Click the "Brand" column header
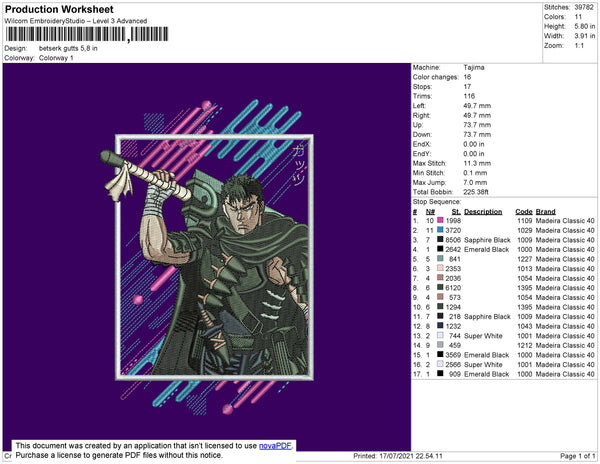This screenshot has width=600, height=464. point(545,212)
